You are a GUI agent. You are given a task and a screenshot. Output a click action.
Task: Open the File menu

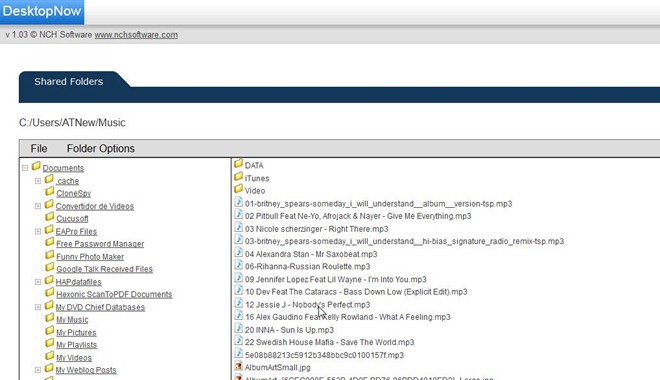39,149
